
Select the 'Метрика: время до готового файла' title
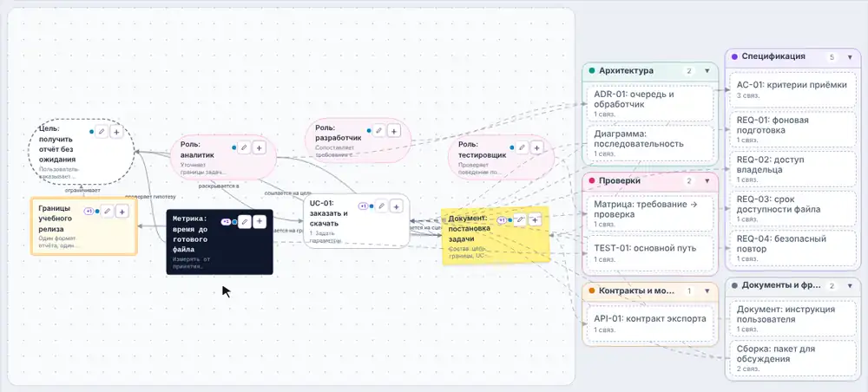(x=190, y=234)
